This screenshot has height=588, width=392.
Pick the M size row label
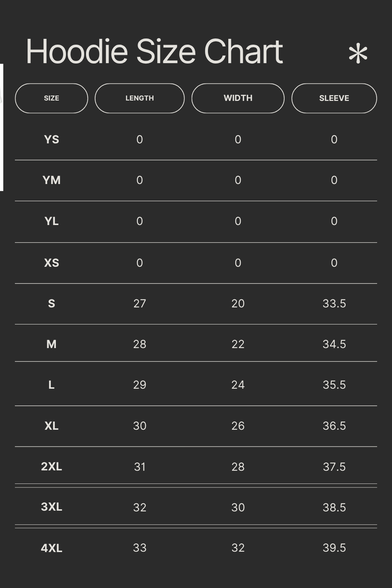coord(52,344)
